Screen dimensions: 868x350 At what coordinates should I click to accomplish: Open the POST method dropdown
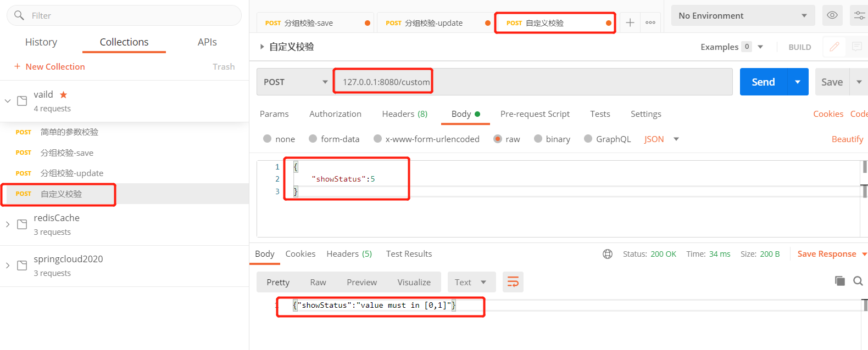[x=296, y=82]
